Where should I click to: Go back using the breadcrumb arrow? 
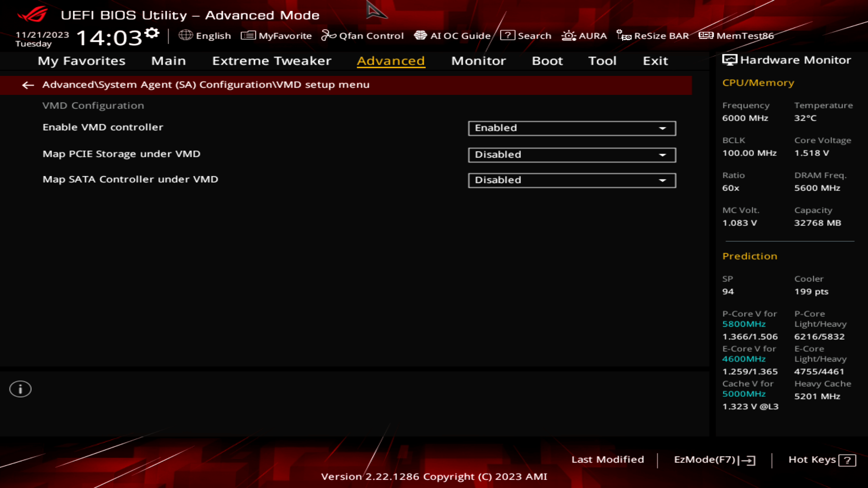(28, 85)
